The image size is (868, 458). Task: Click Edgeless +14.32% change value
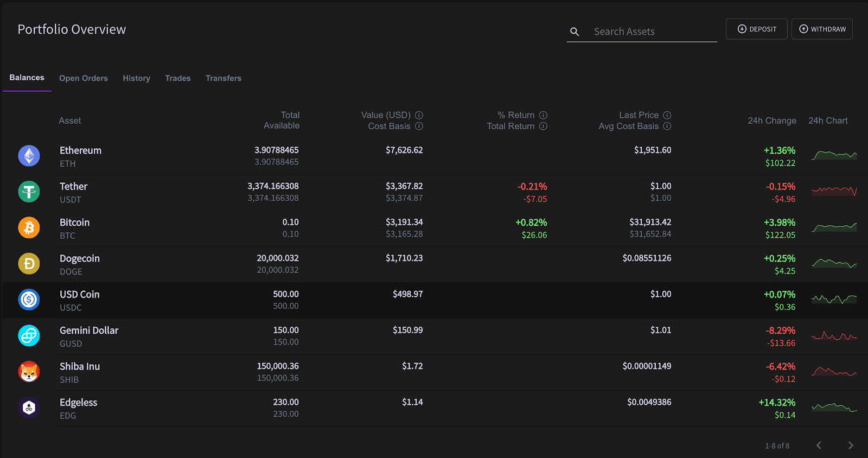(x=777, y=402)
